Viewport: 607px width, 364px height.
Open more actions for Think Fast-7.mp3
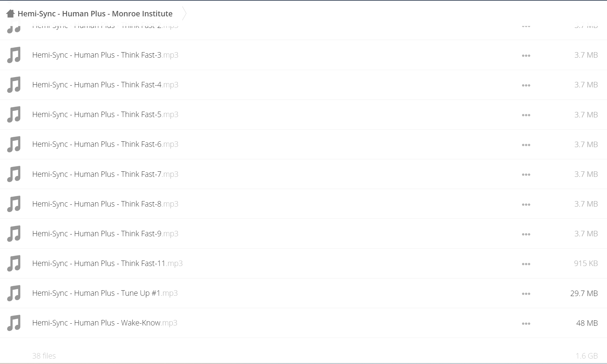point(526,175)
